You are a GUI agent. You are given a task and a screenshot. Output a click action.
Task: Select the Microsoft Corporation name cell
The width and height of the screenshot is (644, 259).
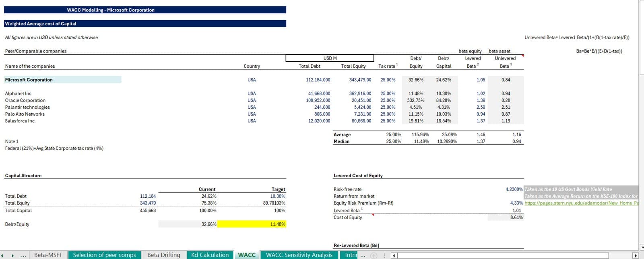pyautogui.click(x=63, y=80)
